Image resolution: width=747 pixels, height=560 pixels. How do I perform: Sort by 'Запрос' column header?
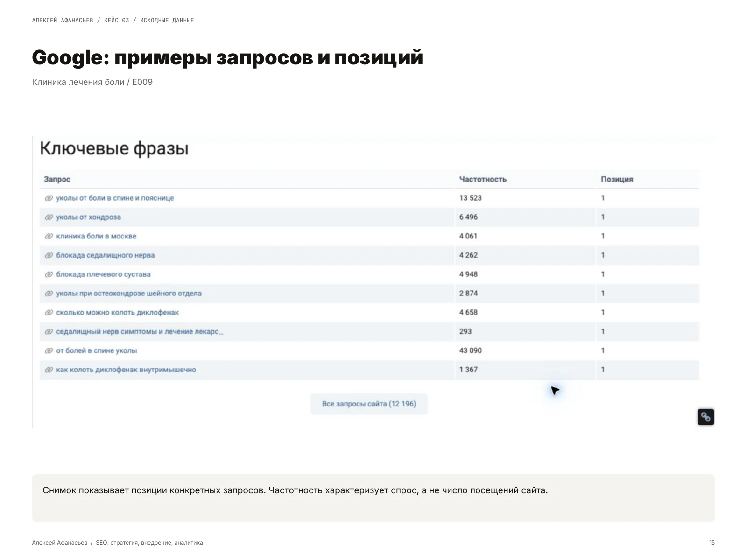coord(57,179)
